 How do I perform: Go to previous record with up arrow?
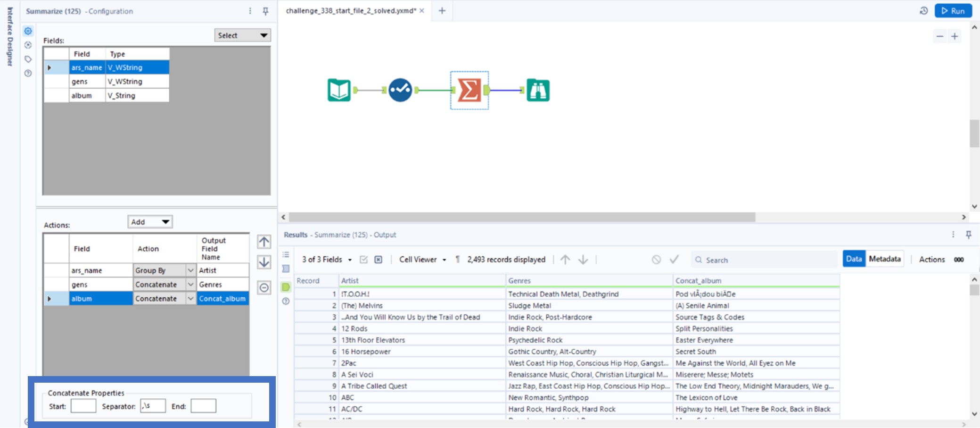pos(565,260)
